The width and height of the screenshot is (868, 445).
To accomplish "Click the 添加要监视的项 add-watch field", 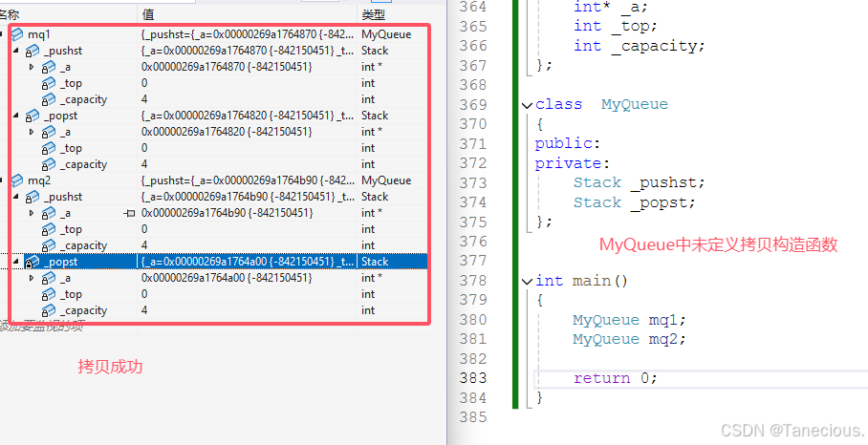I will tap(41, 327).
